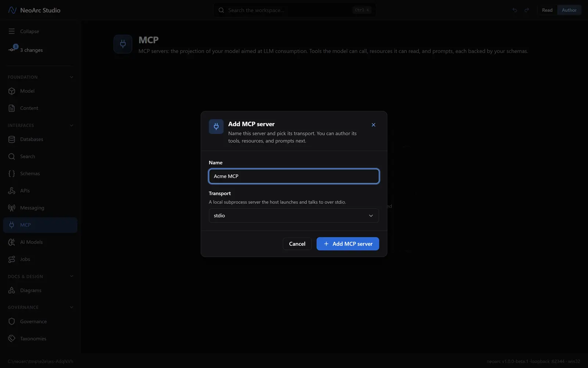The height and width of the screenshot is (368, 588).
Task: Click the Search magnifier icon in sidebar
Action: (x=12, y=156)
